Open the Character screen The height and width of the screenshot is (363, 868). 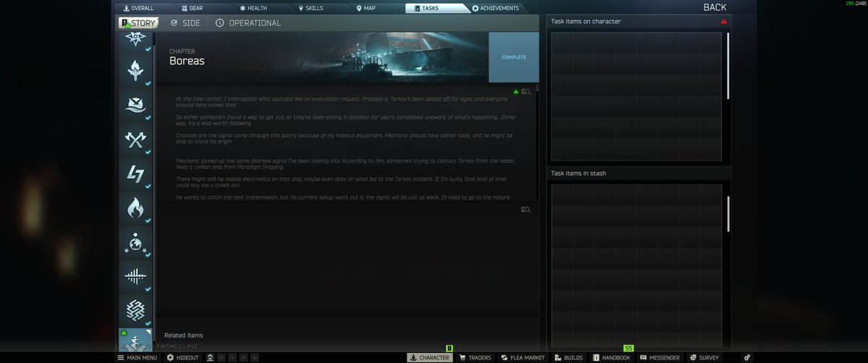tap(430, 357)
